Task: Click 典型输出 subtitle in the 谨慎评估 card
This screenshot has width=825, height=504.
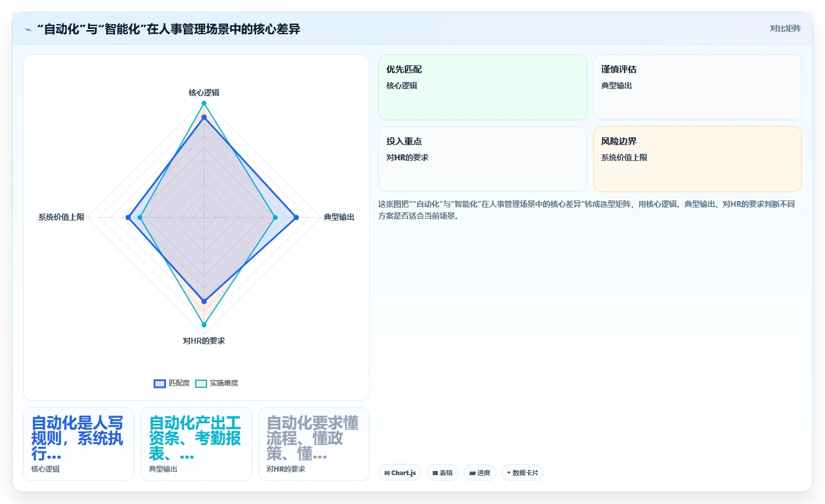Action: pos(617,85)
